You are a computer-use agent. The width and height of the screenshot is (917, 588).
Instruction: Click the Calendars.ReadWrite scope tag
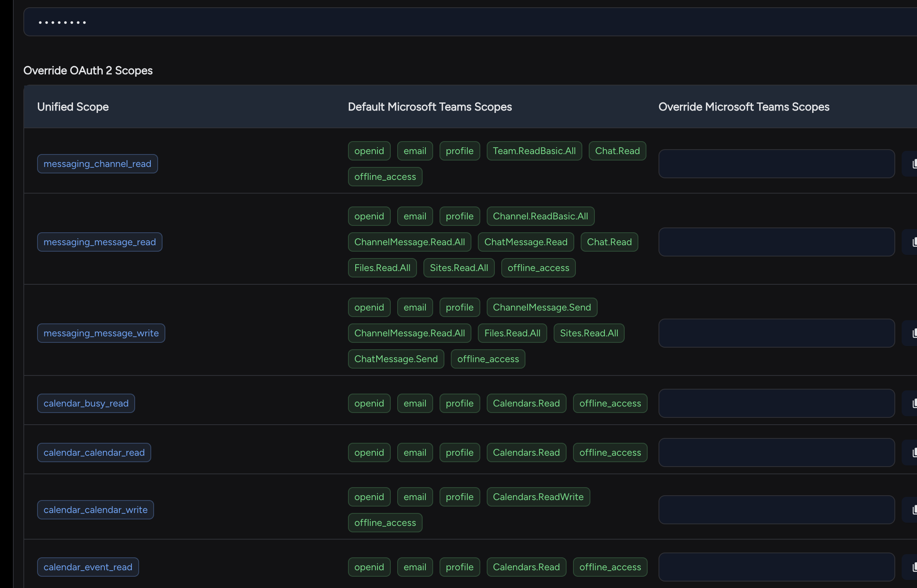tap(538, 497)
